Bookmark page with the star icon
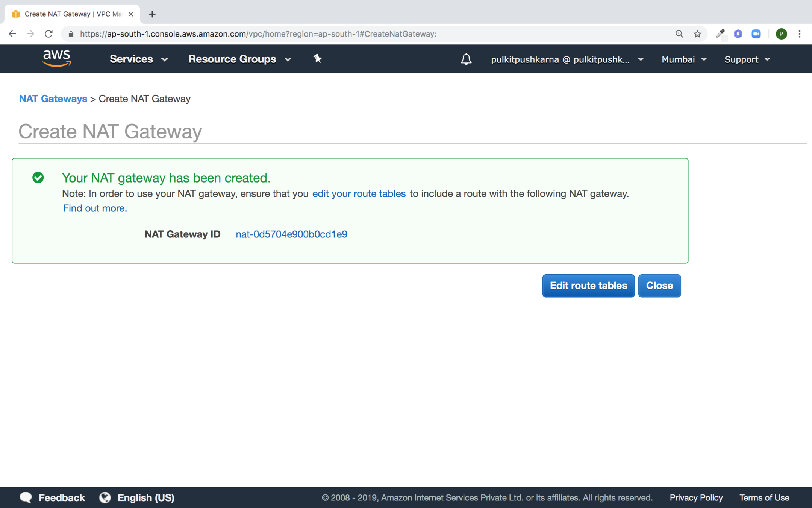Viewport: 812px width, 508px height. (x=697, y=34)
